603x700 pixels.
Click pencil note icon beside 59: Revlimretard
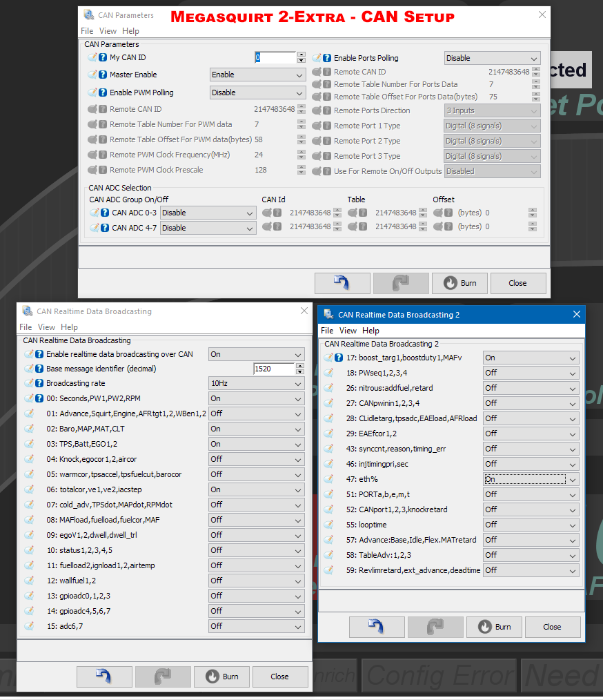[328, 570]
